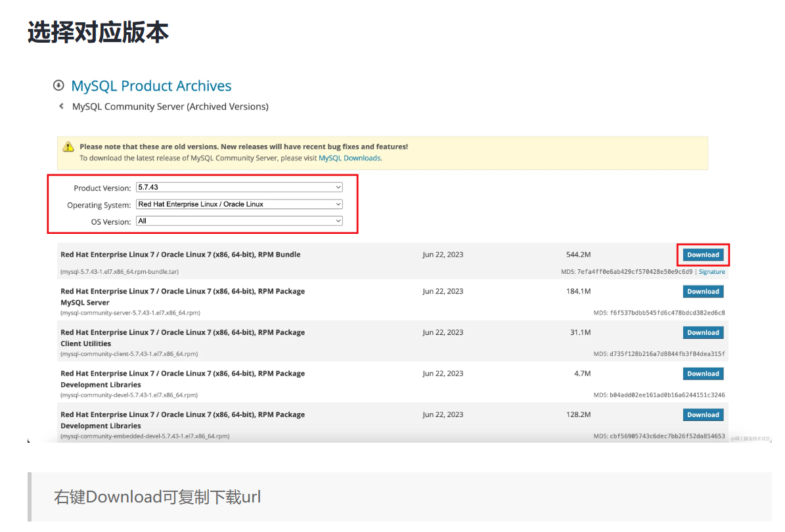
Task: Open the Signature link for RPM Bundle
Action: coord(711,272)
